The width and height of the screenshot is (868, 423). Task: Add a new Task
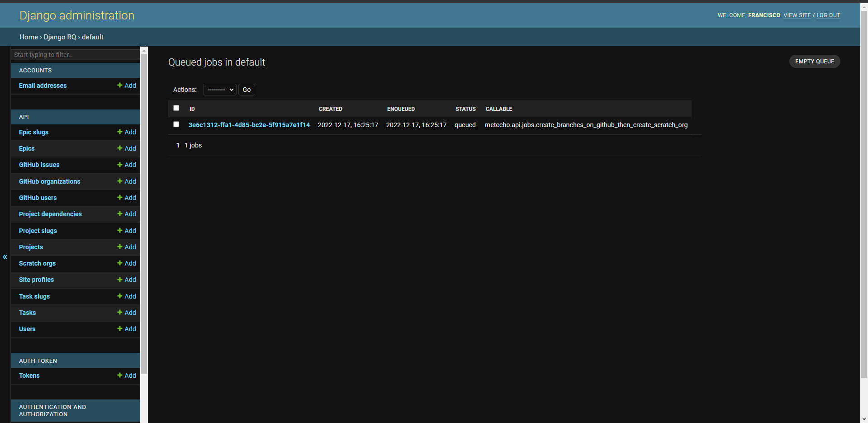coord(127,313)
